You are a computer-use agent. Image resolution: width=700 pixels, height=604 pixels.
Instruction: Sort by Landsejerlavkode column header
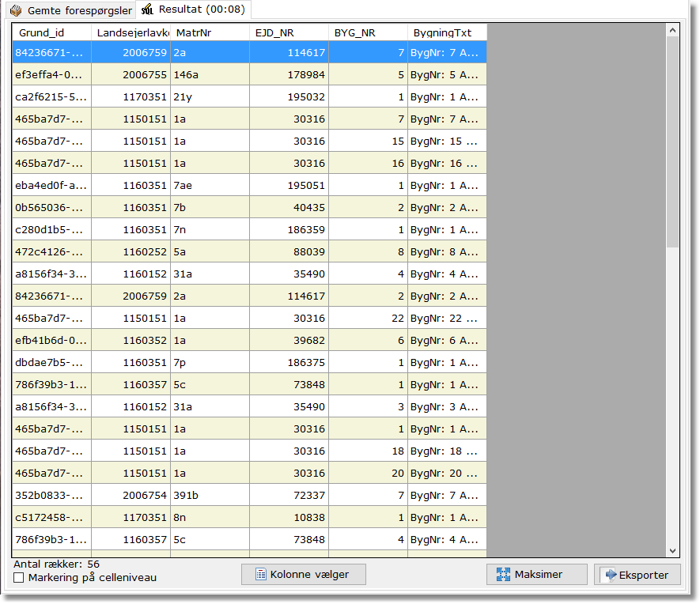(x=131, y=32)
